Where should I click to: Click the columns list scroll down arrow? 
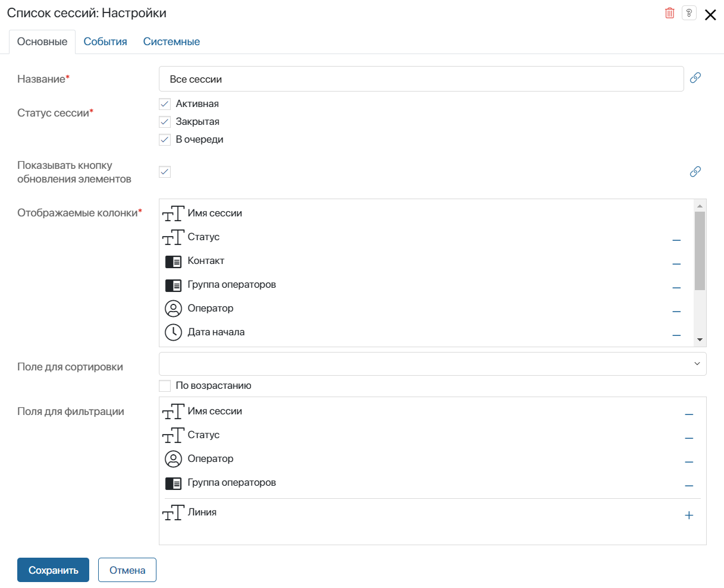pos(700,340)
